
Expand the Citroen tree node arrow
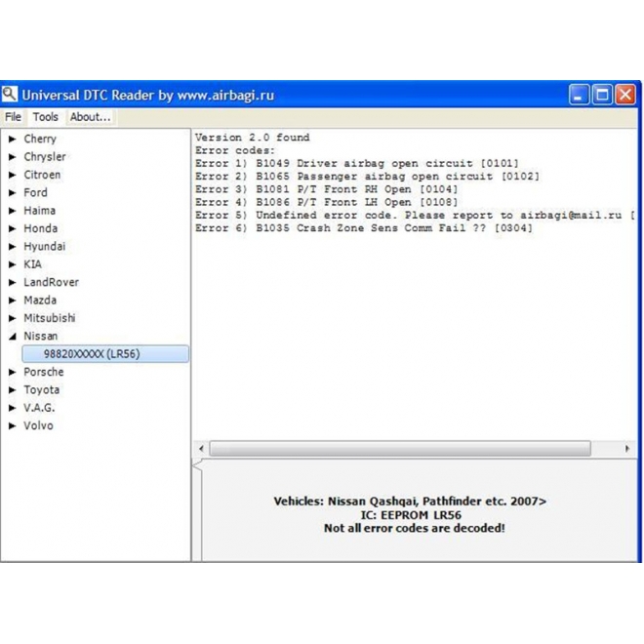point(13,175)
